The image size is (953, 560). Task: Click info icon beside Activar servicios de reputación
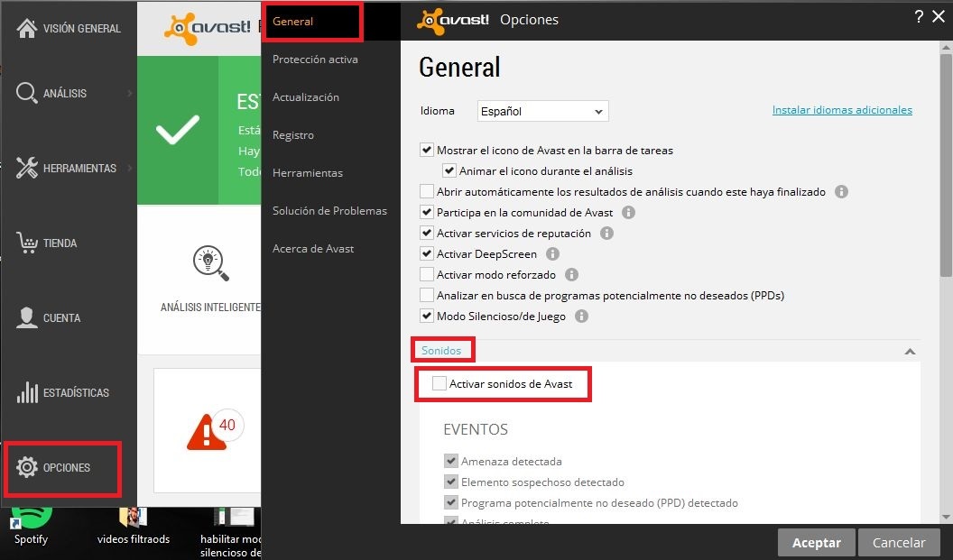click(x=606, y=234)
